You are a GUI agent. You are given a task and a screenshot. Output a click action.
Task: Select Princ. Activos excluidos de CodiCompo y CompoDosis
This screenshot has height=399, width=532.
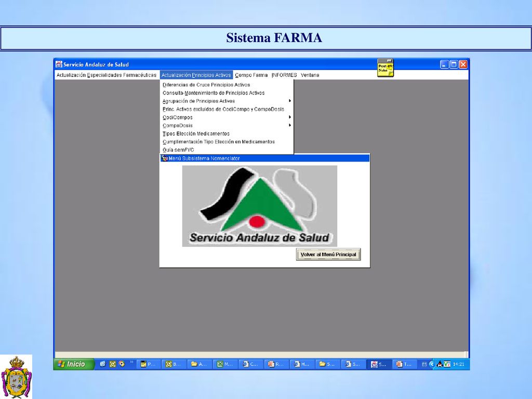(227, 109)
